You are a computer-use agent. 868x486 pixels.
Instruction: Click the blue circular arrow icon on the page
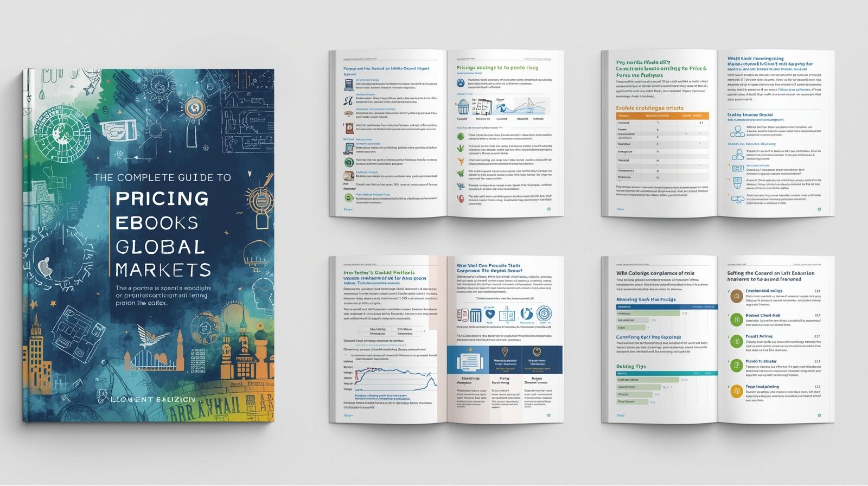(x=460, y=82)
